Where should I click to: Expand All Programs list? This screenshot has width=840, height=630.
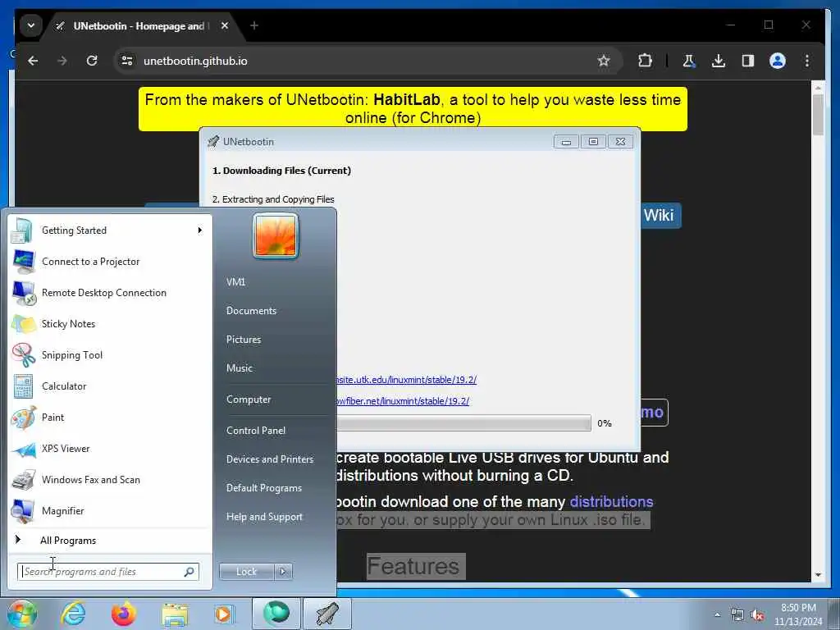coord(110,541)
